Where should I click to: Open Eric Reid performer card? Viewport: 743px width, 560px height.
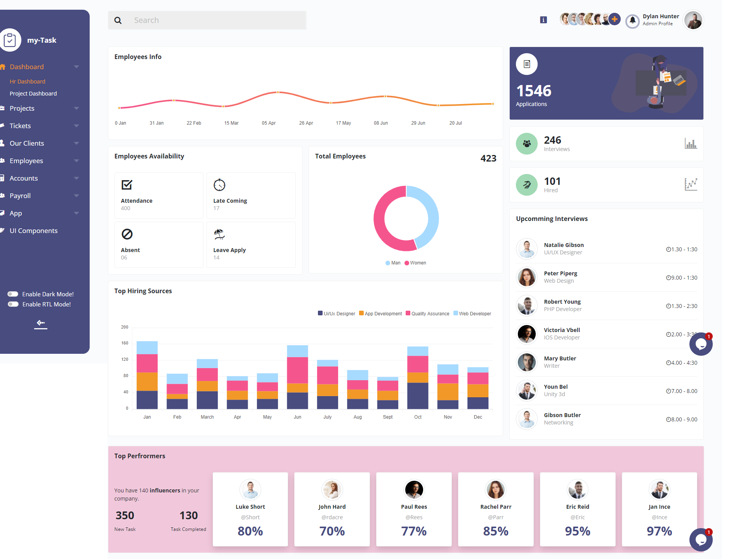[578, 509]
